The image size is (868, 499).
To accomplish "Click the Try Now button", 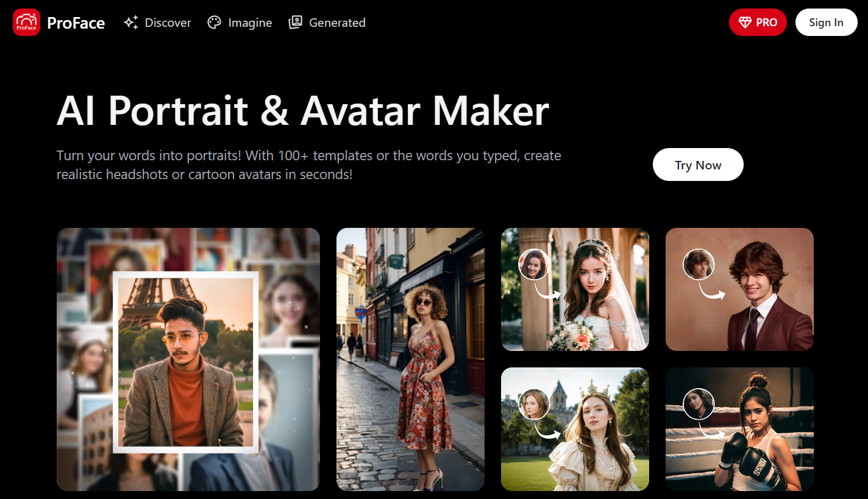I will coord(698,165).
